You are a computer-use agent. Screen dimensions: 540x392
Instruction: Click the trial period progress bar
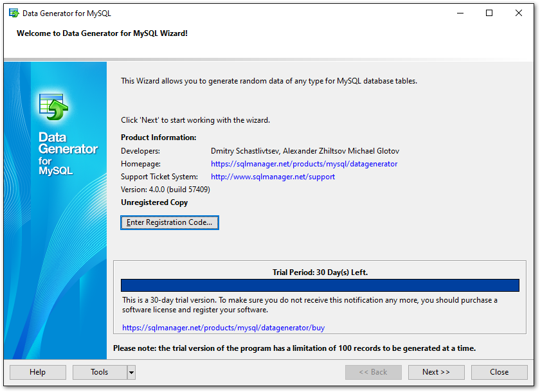(320, 285)
